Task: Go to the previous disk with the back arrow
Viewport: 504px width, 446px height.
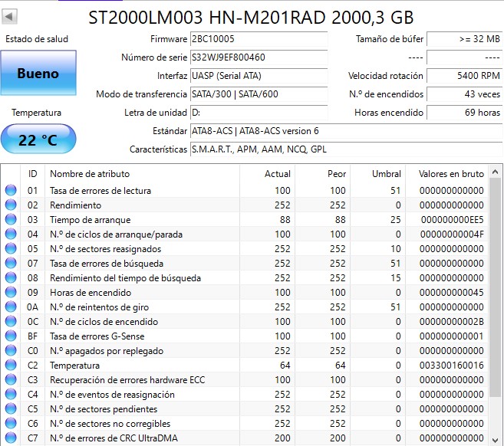Action: [x=9, y=16]
